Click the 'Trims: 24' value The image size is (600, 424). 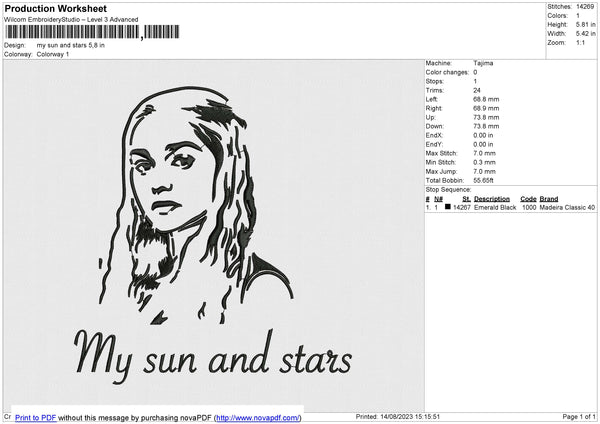(x=477, y=90)
